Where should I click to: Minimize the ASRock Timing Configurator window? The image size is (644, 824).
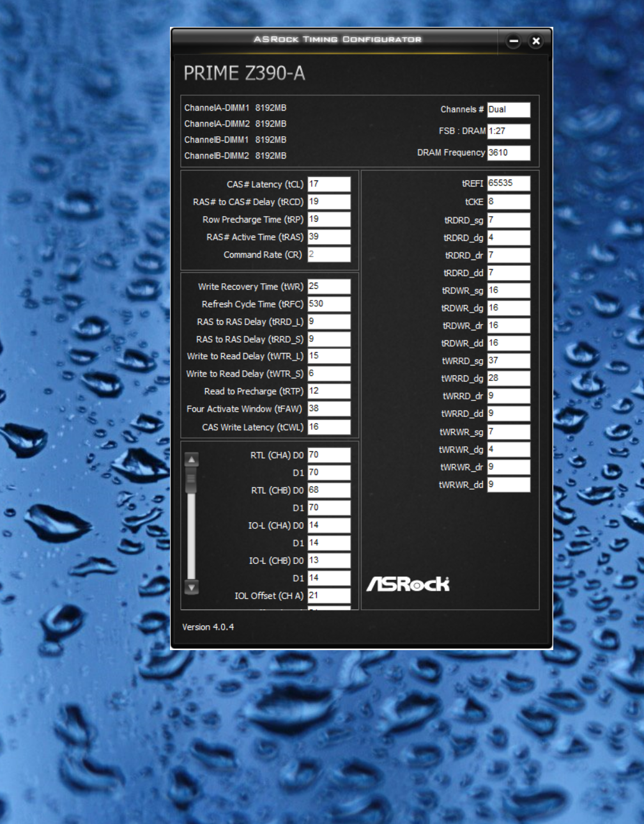(514, 42)
